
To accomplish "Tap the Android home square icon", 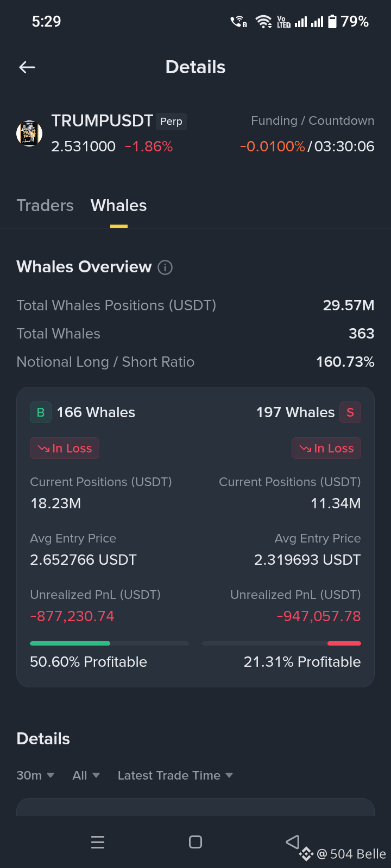I will (x=195, y=842).
